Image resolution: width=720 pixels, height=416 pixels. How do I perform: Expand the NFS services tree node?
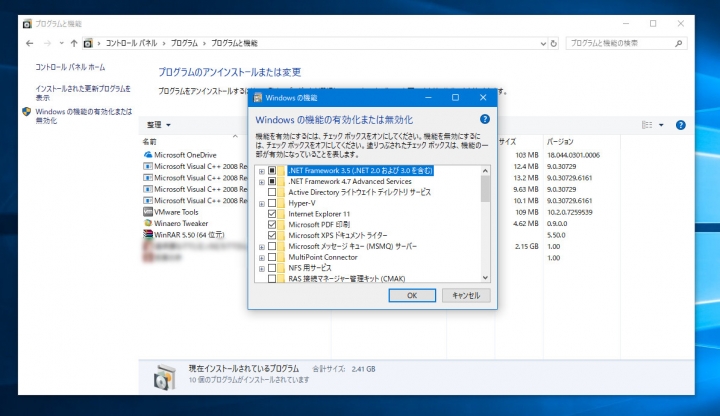click(262, 269)
